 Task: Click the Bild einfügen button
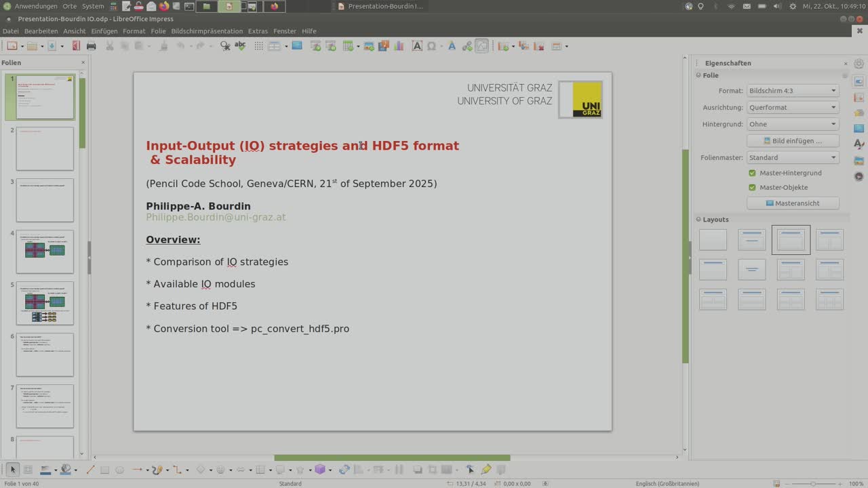[792, 141]
